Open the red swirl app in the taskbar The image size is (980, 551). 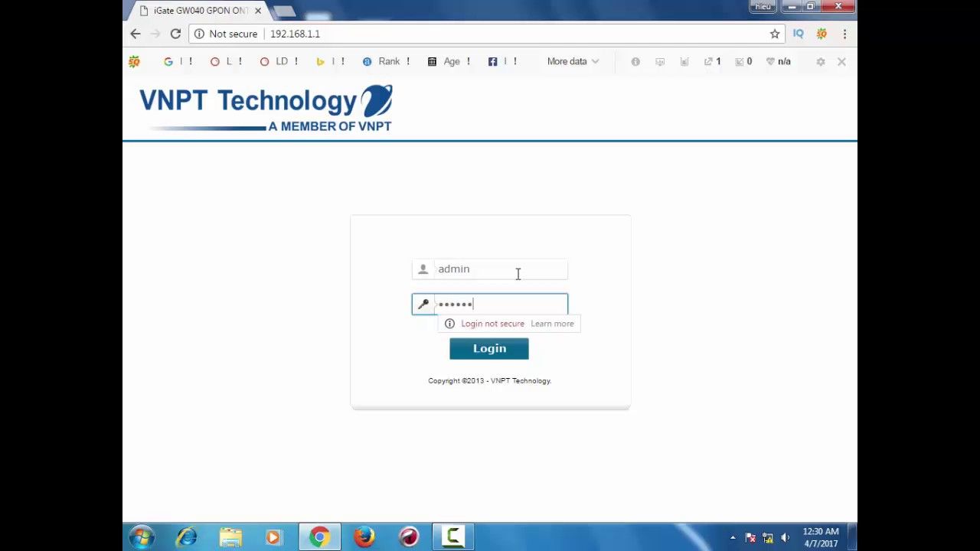click(409, 537)
